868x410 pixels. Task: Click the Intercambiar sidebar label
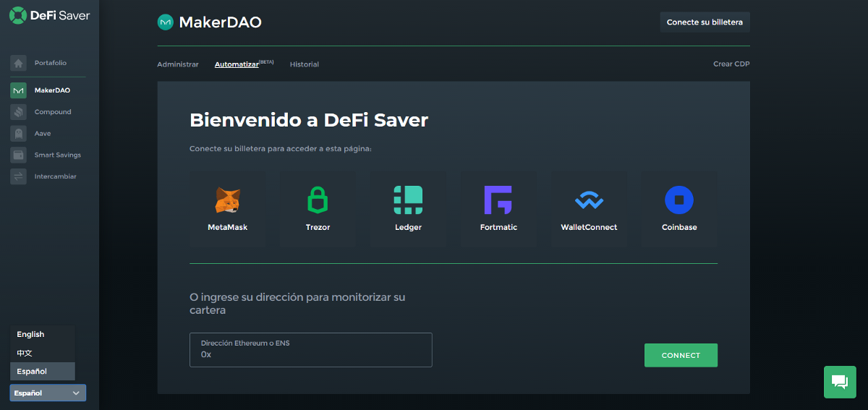pos(56,176)
